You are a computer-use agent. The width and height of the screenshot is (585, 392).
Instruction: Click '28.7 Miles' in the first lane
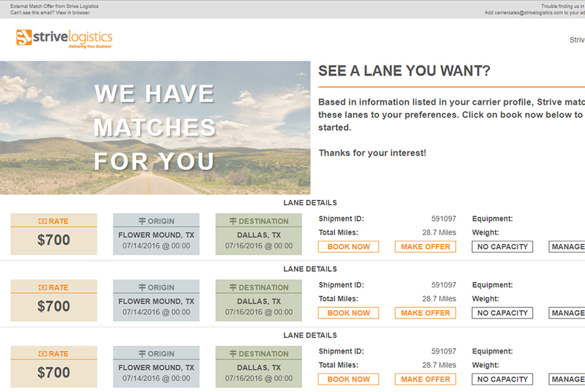[439, 232]
